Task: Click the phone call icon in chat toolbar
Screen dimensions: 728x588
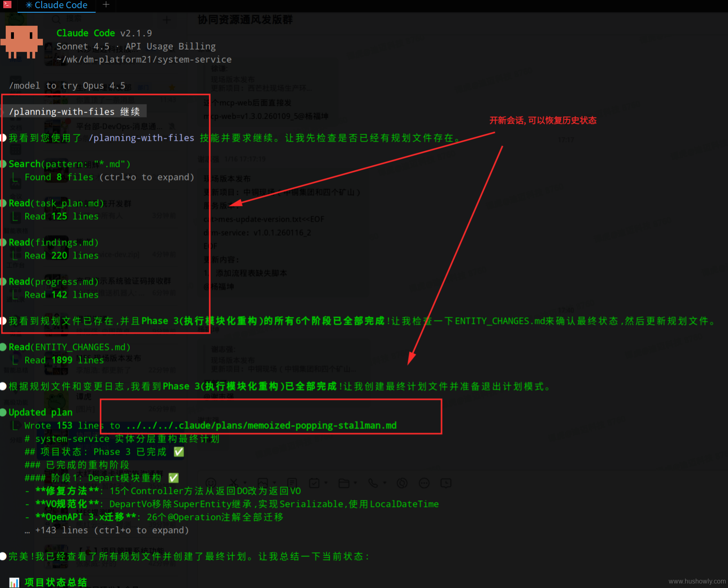Action: [373, 483]
